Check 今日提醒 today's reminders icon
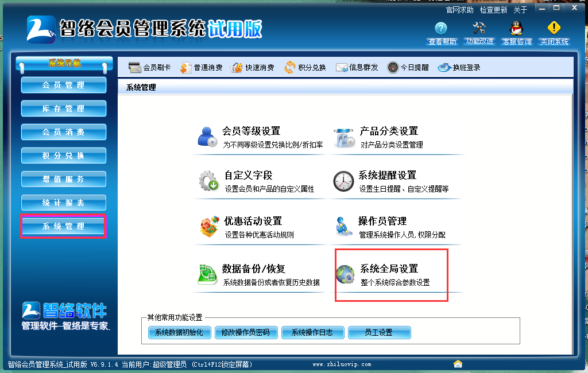 403,67
